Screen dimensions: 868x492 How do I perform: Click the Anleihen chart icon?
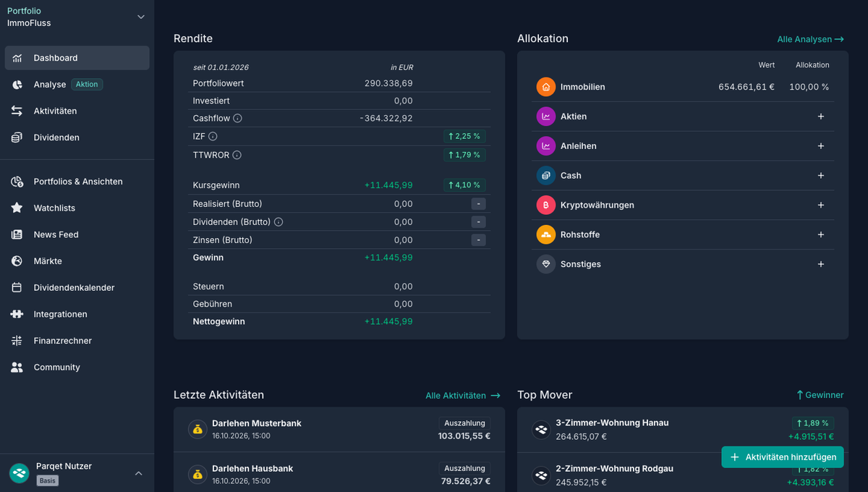pos(545,146)
